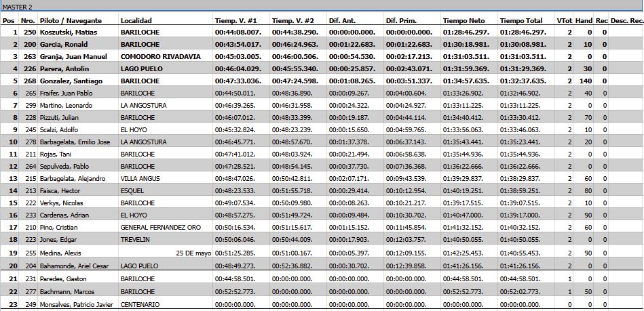
Task: Click on pilot Parera, Antolin
Action: tap(63, 68)
